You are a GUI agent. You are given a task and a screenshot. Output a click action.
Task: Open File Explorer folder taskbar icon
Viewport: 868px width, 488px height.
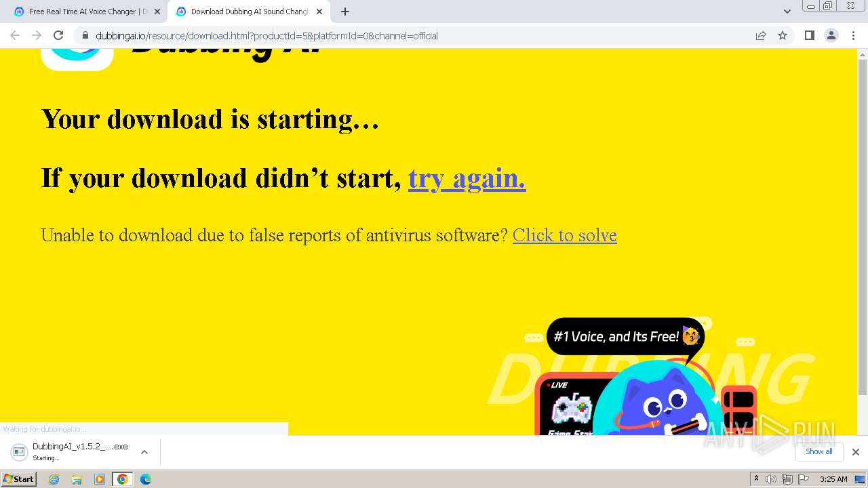pos(77,479)
